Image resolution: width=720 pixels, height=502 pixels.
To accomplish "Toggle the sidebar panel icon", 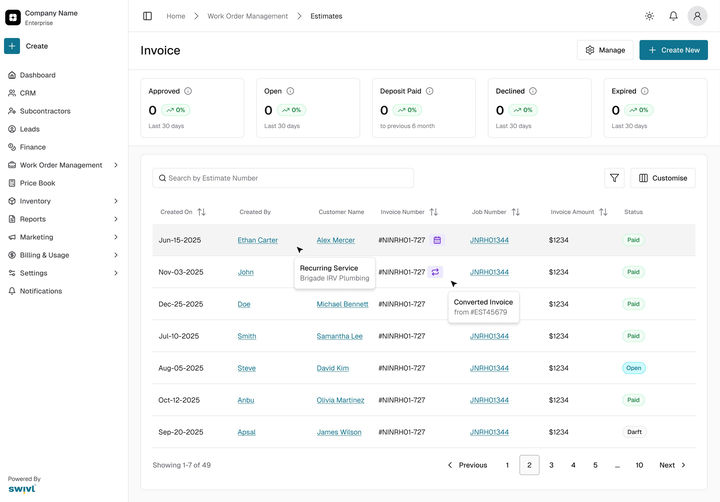I will click(147, 16).
